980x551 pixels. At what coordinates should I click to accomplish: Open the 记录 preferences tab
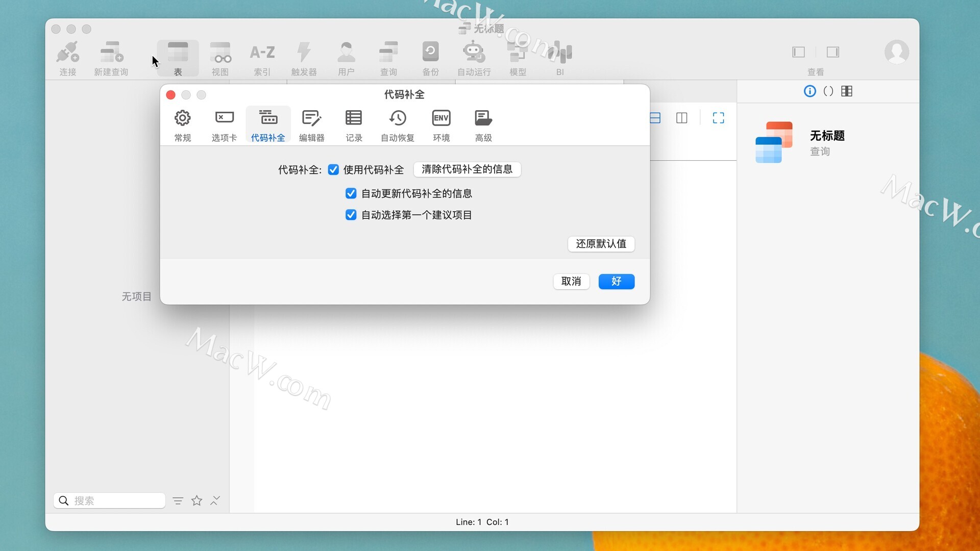(354, 125)
